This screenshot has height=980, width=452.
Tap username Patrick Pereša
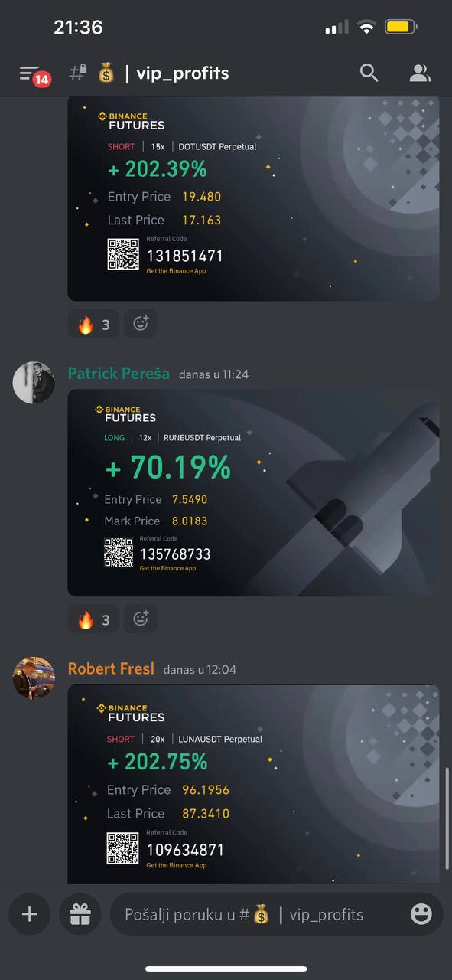click(x=119, y=374)
